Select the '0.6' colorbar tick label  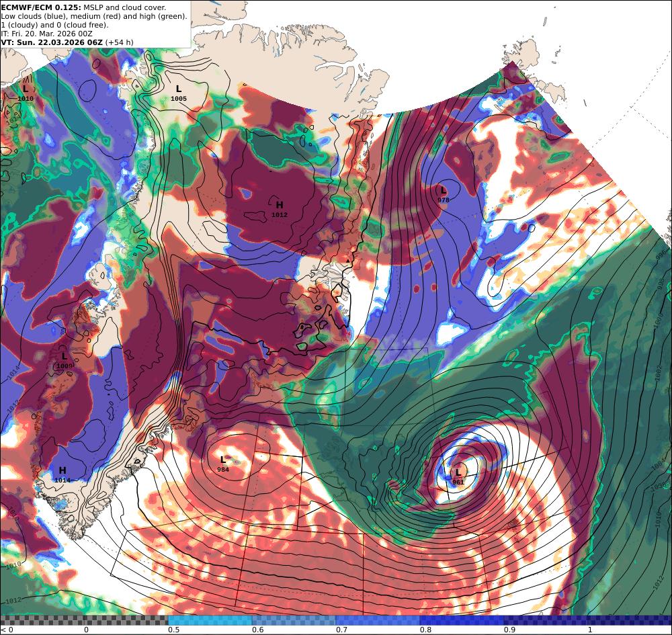(257, 630)
